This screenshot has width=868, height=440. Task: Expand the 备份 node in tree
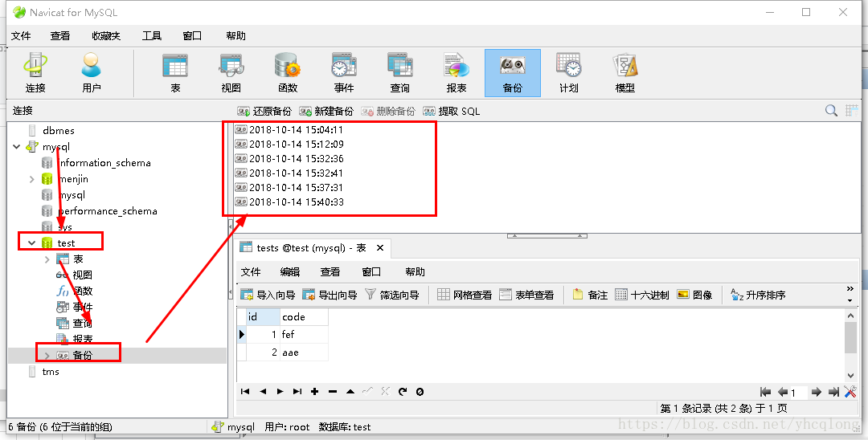[47, 356]
